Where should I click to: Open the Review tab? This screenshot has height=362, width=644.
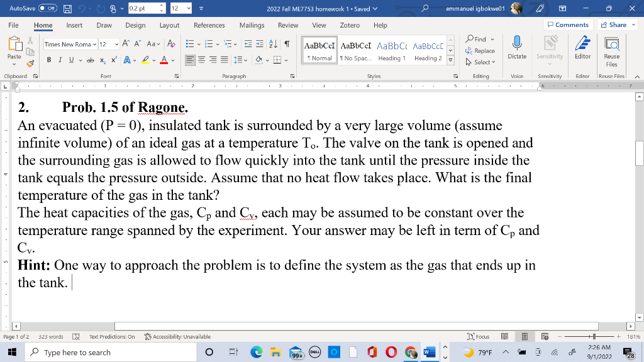point(288,25)
